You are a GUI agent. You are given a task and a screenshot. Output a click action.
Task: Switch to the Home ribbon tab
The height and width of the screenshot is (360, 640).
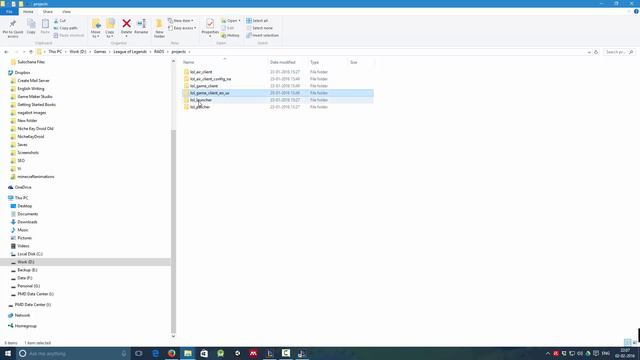[x=28, y=12]
